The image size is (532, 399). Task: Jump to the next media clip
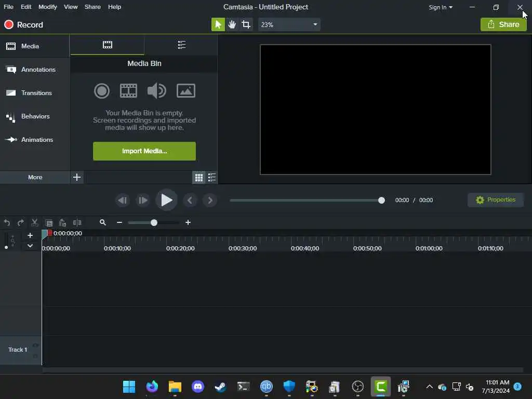pos(210,200)
